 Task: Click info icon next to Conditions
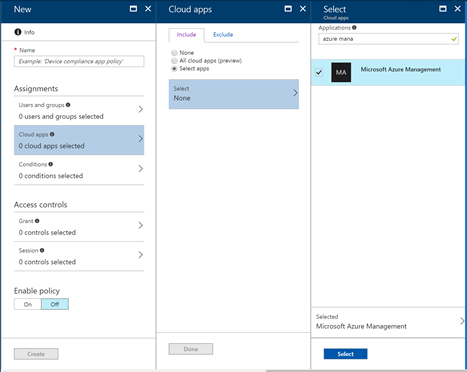click(x=51, y=164)
